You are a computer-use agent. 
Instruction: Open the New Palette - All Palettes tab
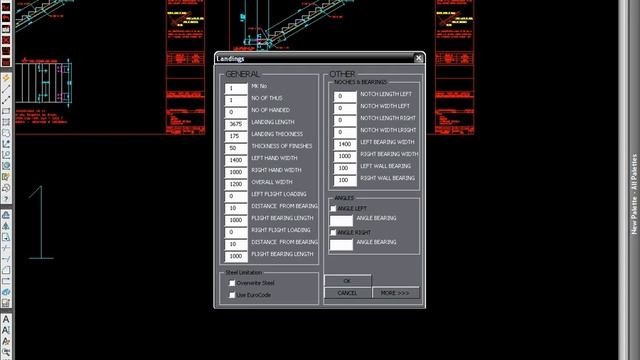[x=634, y=194]
